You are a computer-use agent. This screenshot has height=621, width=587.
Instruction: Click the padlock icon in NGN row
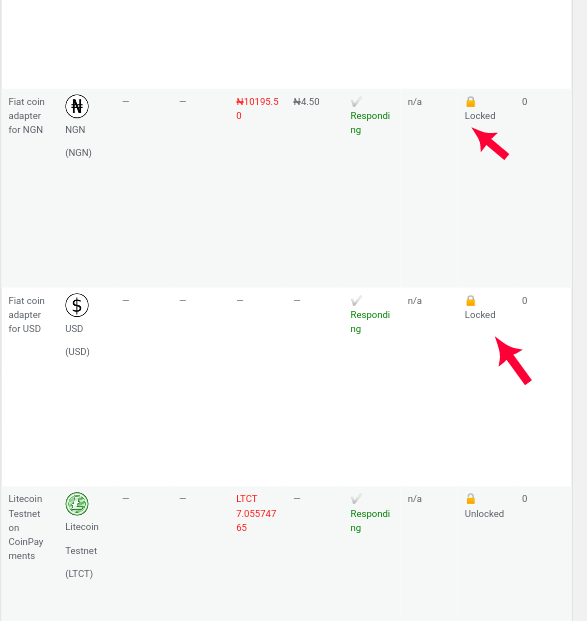click(x=471, y=102)
